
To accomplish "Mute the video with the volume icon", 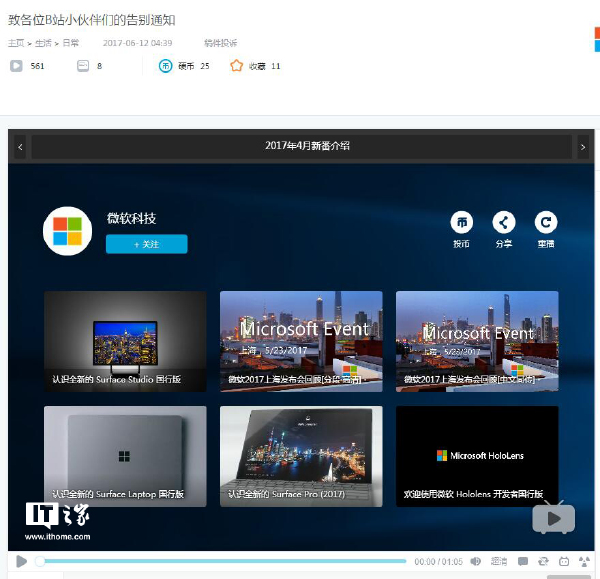I will (476, 561).
